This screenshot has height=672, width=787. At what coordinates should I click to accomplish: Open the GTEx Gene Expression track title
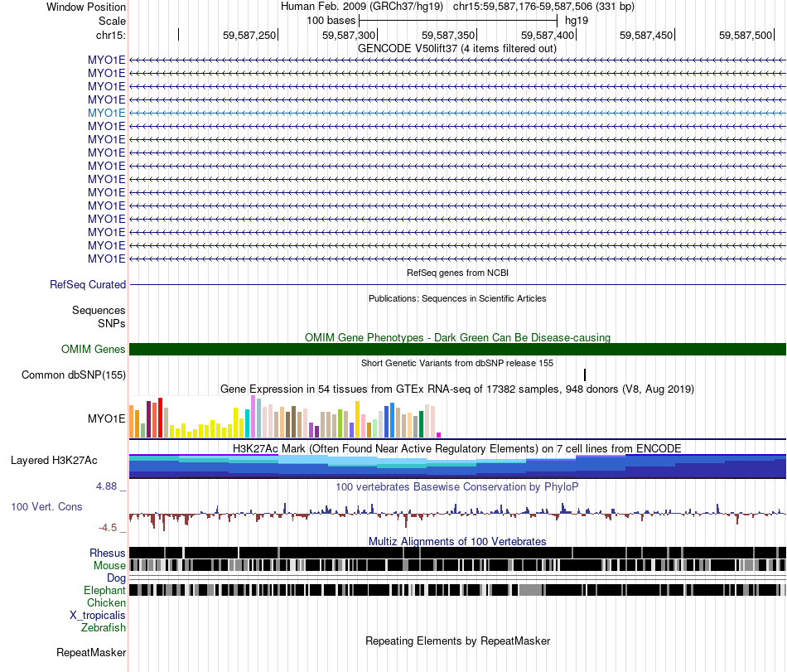pos(457,389)
